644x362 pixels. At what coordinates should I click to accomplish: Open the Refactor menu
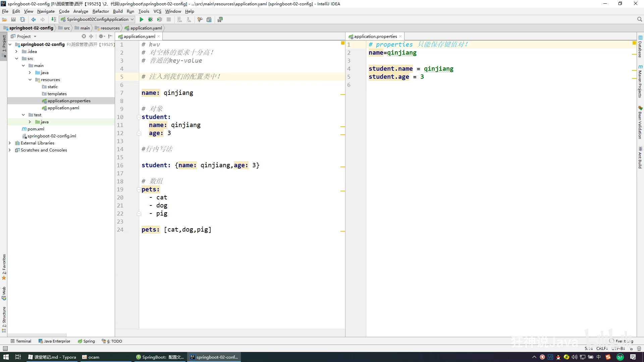[101, 11]
